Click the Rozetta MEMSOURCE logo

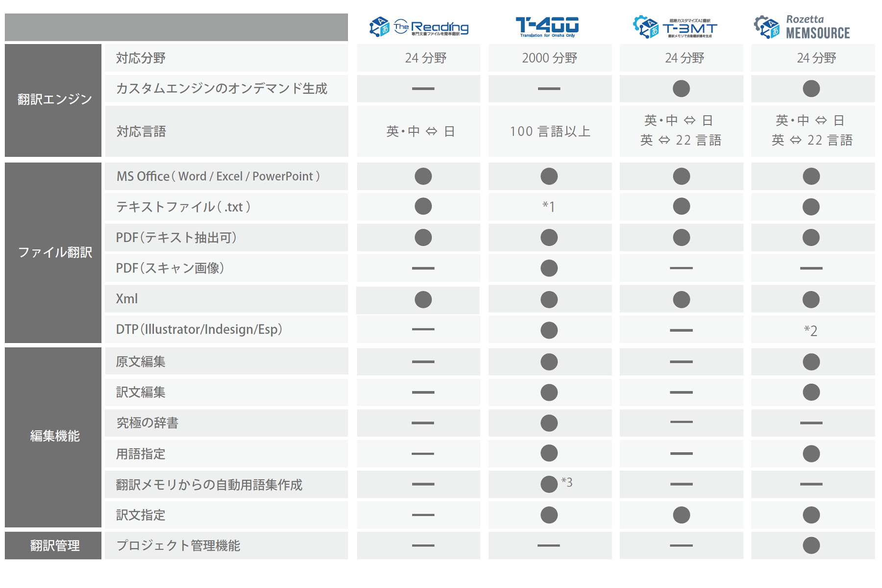point(802,27)
